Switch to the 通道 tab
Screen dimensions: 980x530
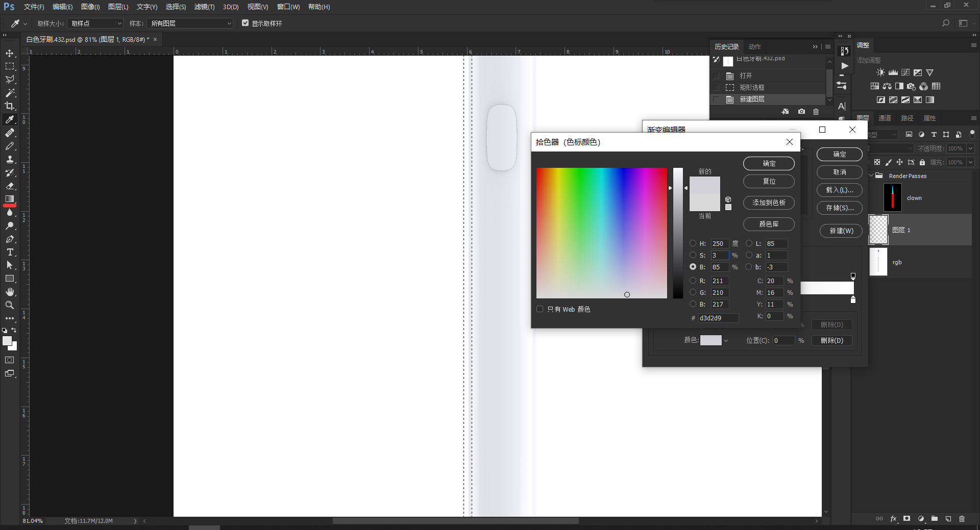click(x=885, y=118)
